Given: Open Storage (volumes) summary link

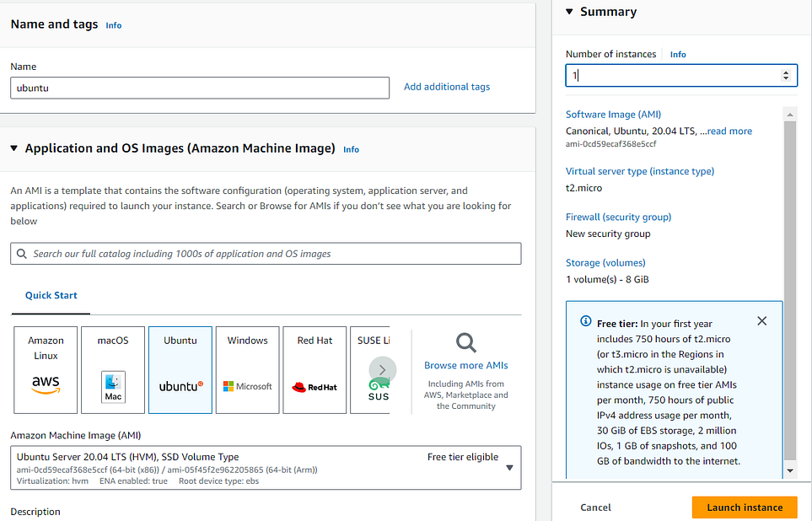Looking at the screenshot, I should click(x=605, y=262).
